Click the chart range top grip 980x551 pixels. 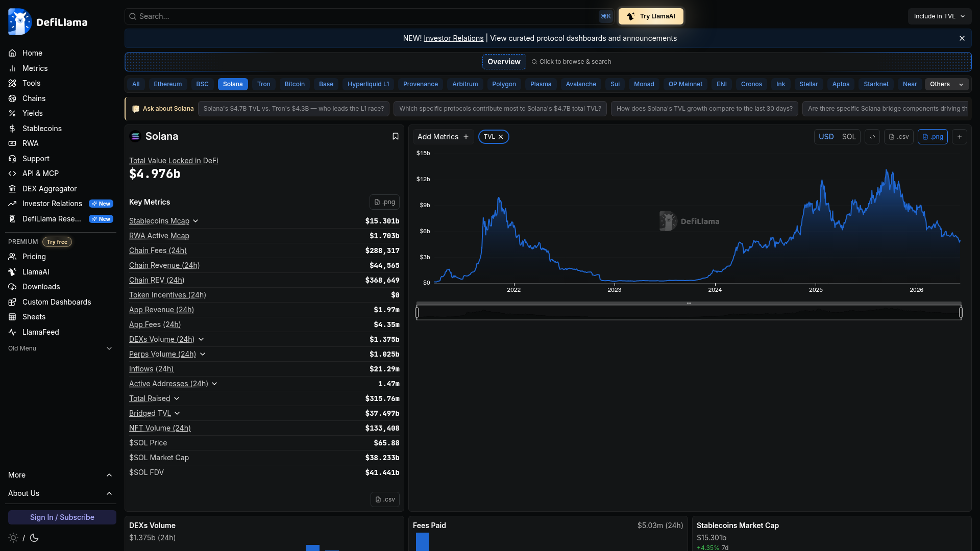pyautogui.click(x=689, y=304)
